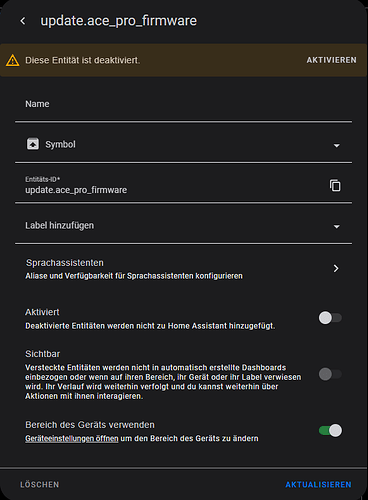
Task: Disable Bereich des Geräts verwenden switch
Action: coord(330,430)
